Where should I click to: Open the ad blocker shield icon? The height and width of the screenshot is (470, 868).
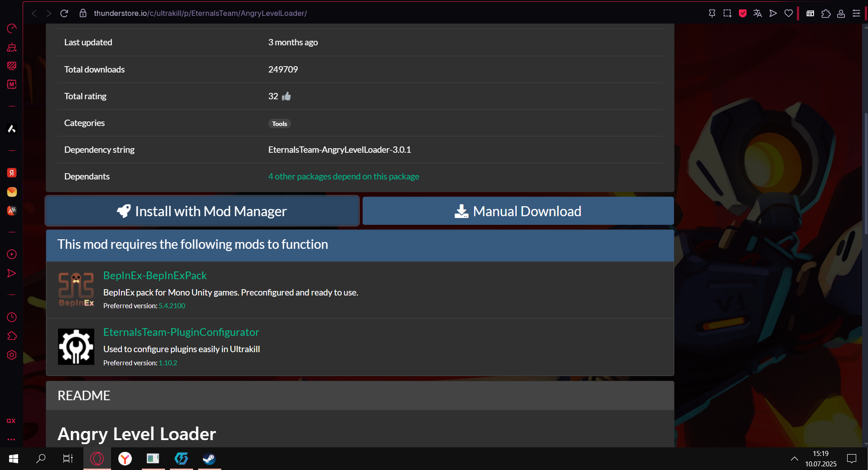coord(742,14)
